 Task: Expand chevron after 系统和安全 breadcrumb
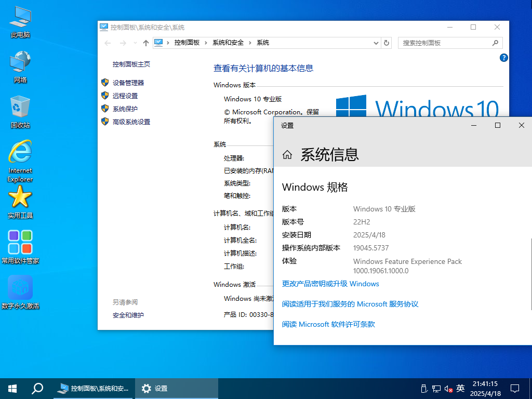[250, 43]
